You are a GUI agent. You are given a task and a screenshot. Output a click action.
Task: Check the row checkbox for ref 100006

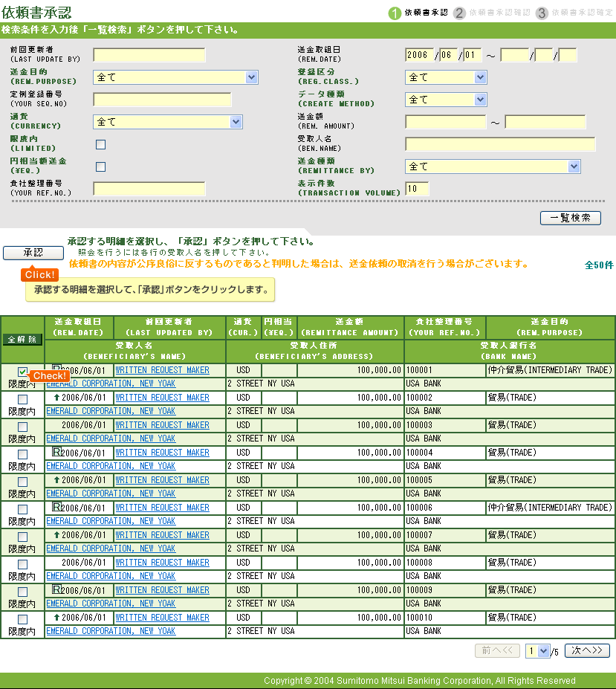click(22, 509)
